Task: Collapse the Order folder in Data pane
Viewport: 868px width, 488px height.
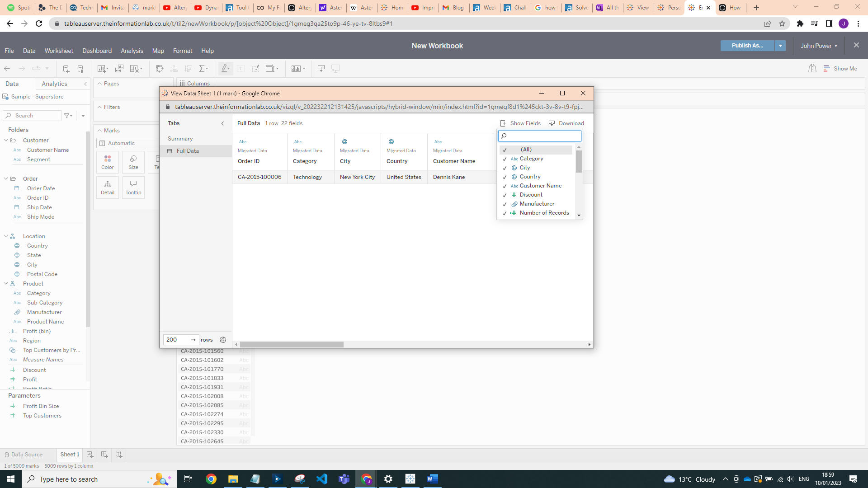Action: click(x=6, y=179)
